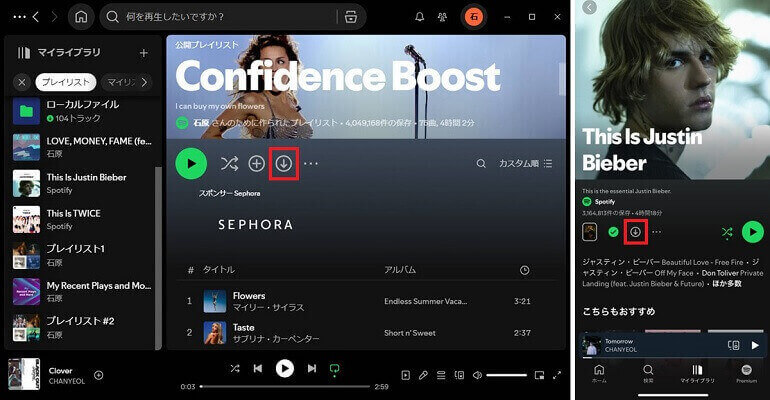The height and width of the screenshot is (400, 770).
Task: Toggle green saved checkmark on mobile playlist
Action: click(613, 232)
